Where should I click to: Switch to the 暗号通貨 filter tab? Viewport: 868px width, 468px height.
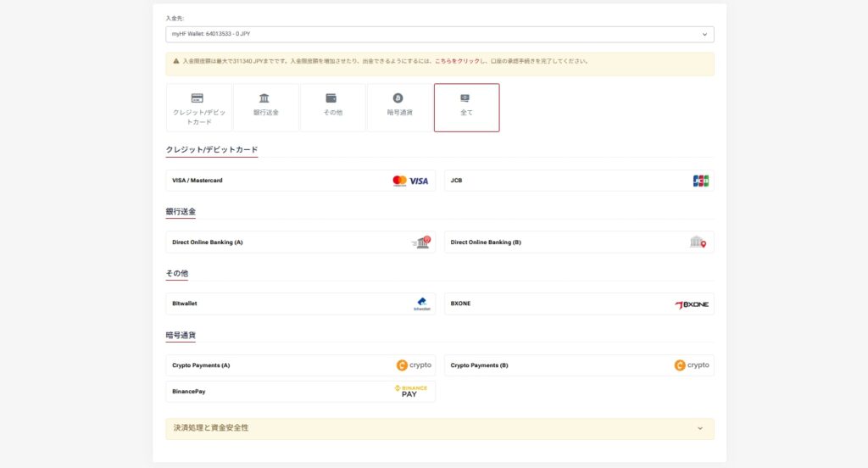click(399, 108)
